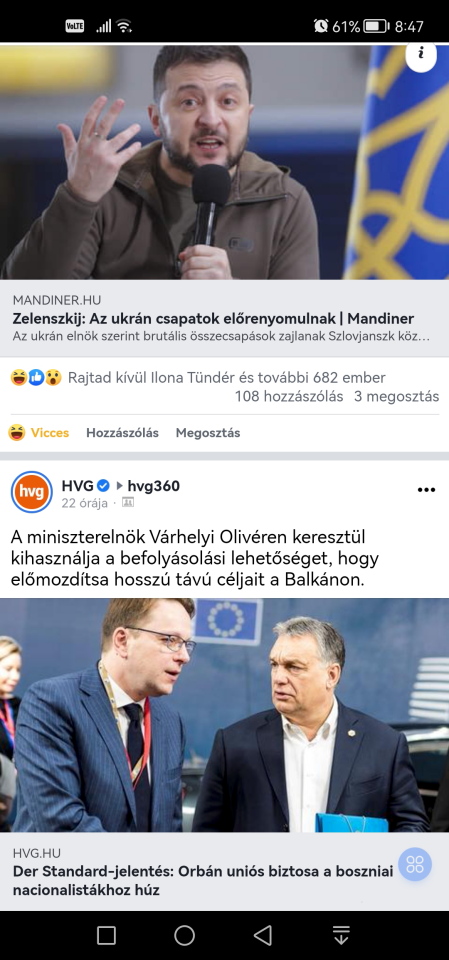Tap the info icon on Zelensky photo
Viewport: 449px width, 960px height.
click(421, 55)
